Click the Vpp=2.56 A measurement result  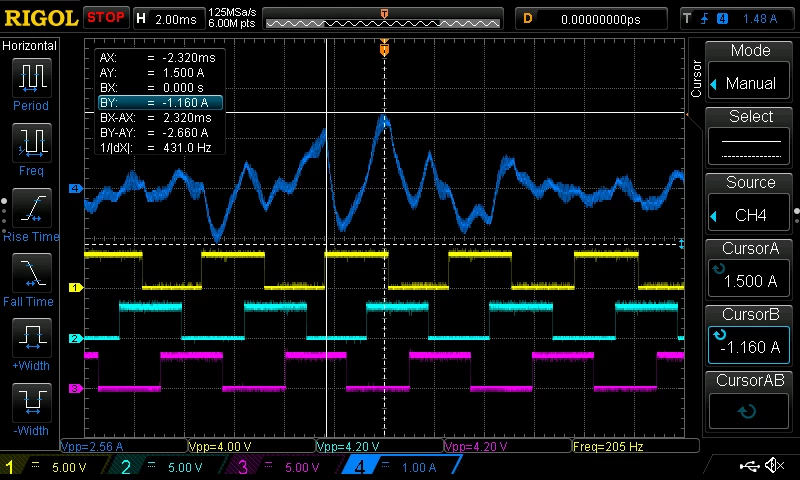pos(92,447)
